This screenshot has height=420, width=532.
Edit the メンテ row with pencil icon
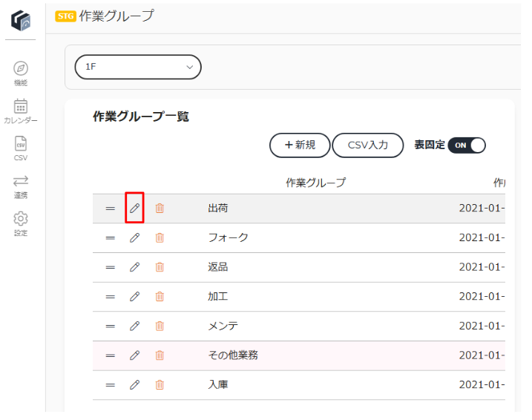[x=135, y=326]
